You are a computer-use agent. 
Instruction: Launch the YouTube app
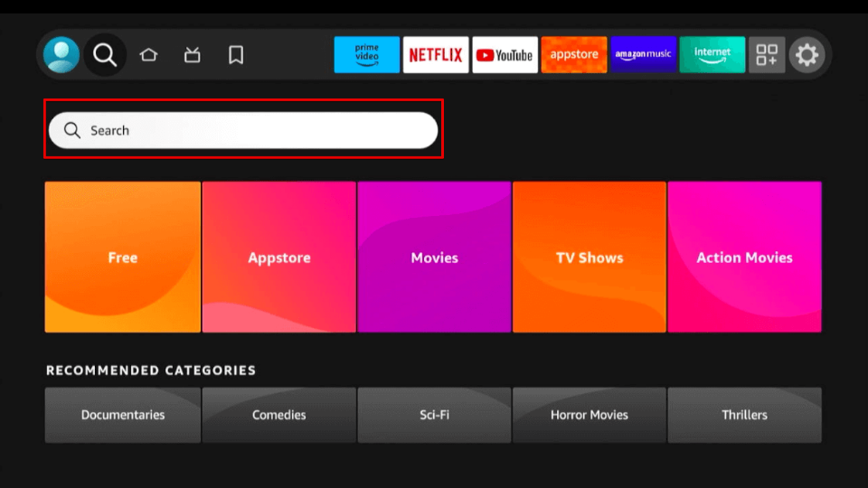(505, 55)
